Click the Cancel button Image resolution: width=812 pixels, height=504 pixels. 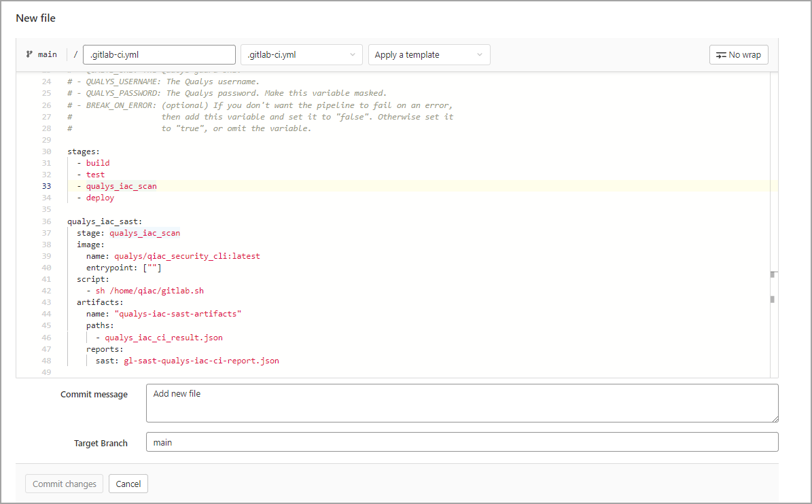point(128,484)
